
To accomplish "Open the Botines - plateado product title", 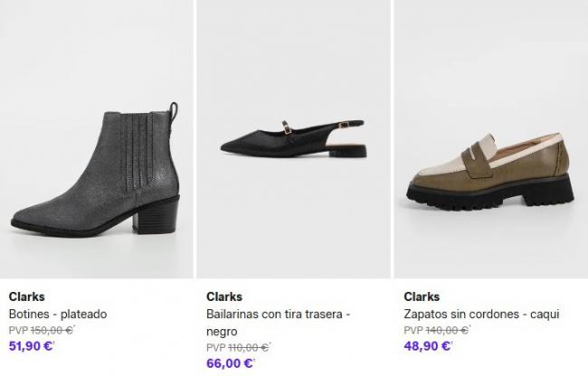I will pyautogui.click(x=58, y=315).
